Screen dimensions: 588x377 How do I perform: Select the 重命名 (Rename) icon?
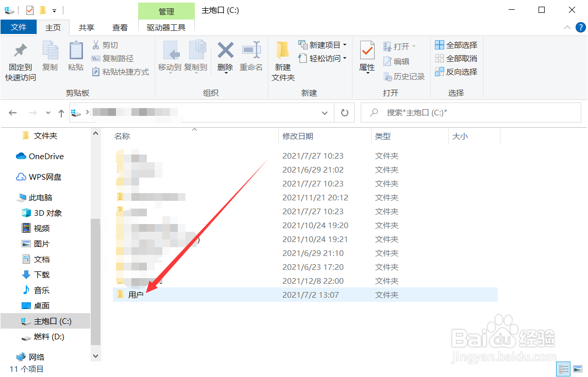click(251, 58)
